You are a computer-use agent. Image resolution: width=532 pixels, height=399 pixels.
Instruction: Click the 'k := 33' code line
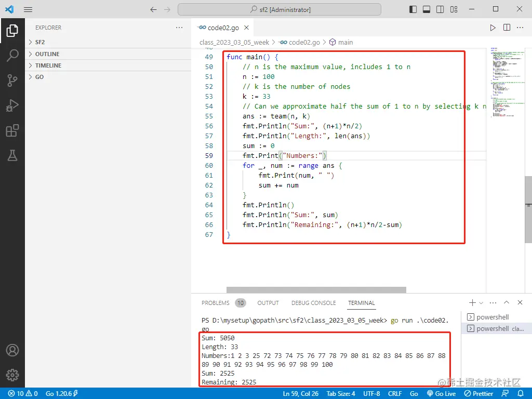tap(257, 96)
